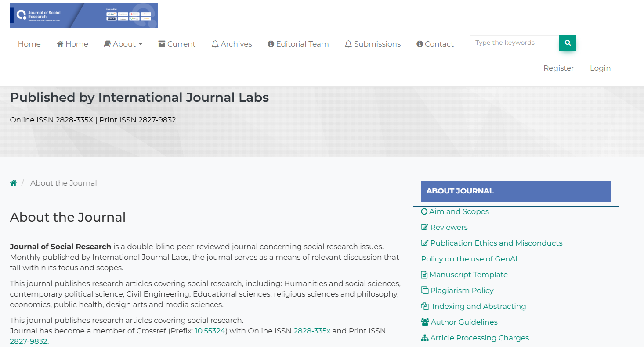Open the Contact page

tap(435, 44)
